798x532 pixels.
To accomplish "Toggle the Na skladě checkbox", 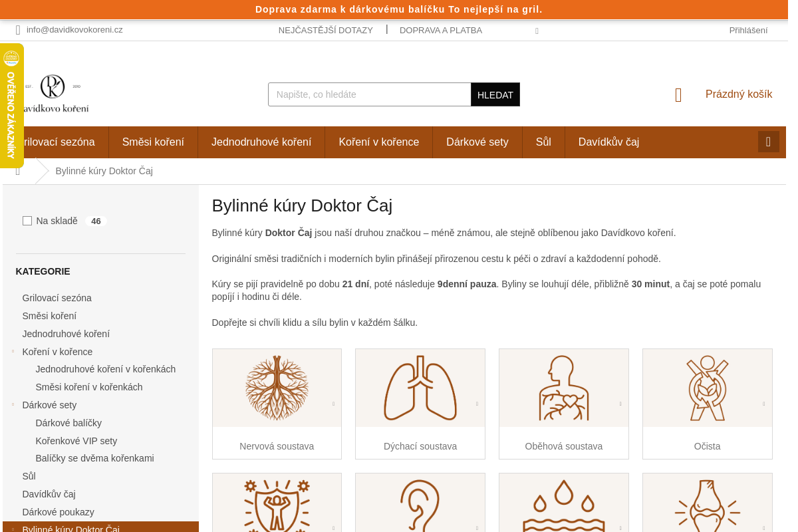I will [x=27, y=221].
